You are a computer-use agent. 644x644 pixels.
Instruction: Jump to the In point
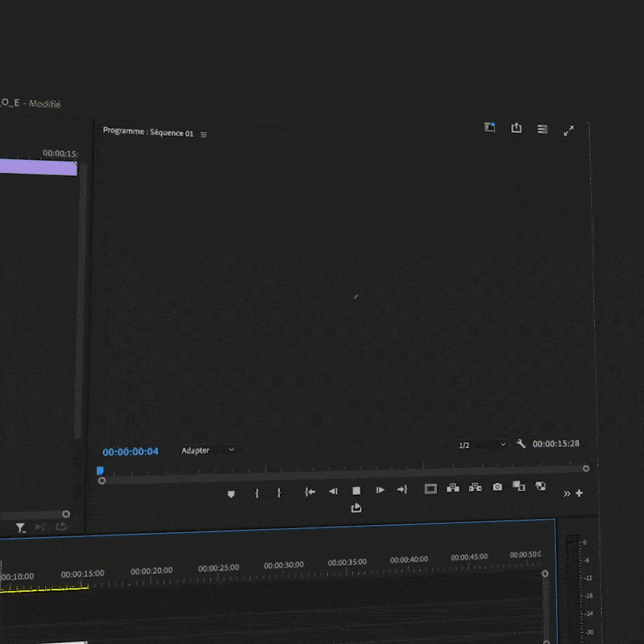310,492
